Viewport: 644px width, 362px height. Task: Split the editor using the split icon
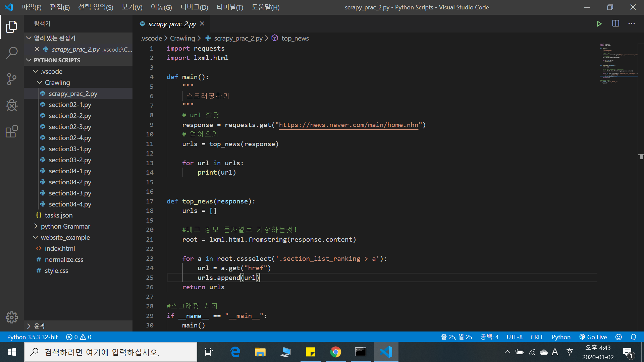click(x=616, y=23)
